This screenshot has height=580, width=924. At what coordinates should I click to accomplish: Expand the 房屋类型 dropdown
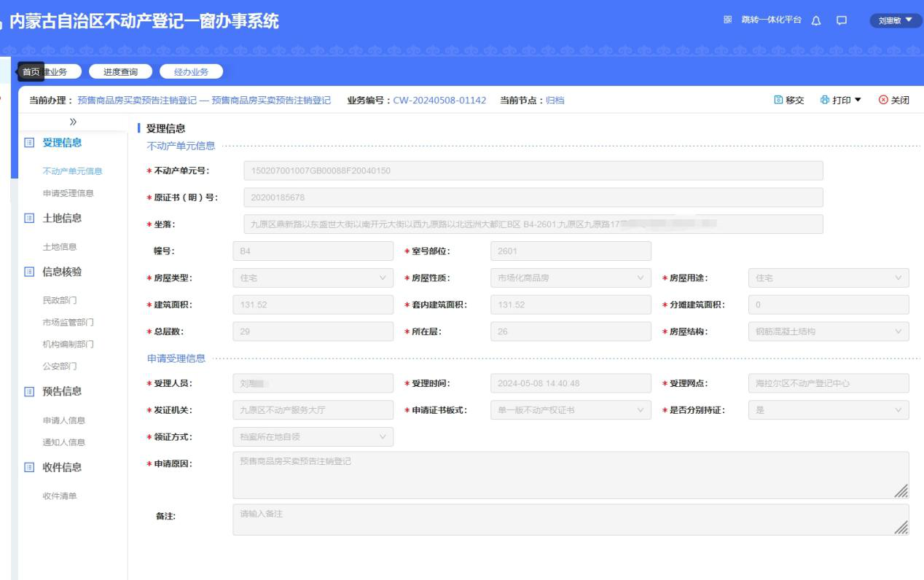coord(313,278)
